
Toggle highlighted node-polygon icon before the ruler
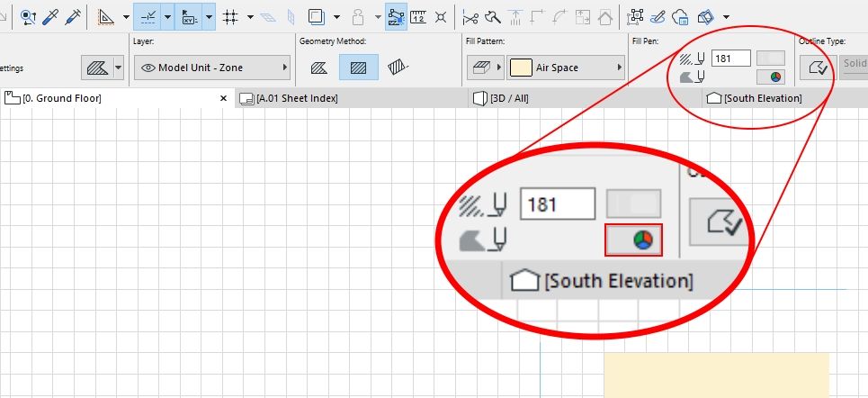click(397, 17)
